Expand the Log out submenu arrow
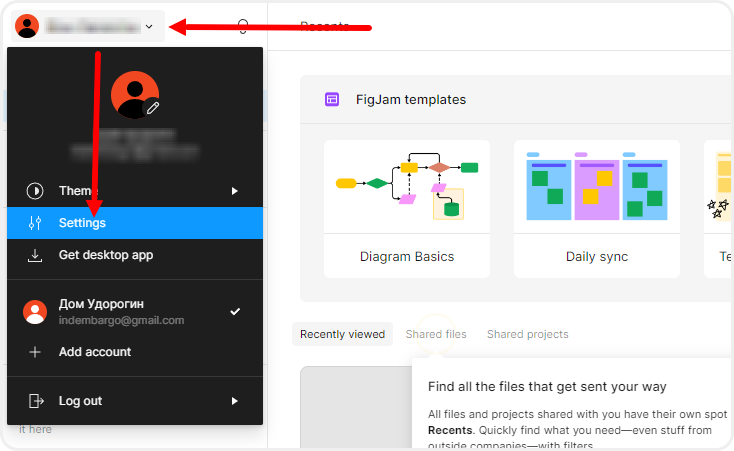Screen dimensions: 734x451 pos(235,401)
